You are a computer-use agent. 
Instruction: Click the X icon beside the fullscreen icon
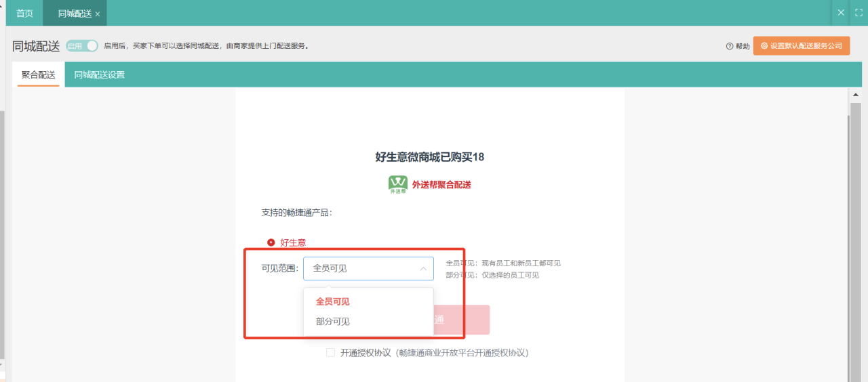[x=841, y=13]
